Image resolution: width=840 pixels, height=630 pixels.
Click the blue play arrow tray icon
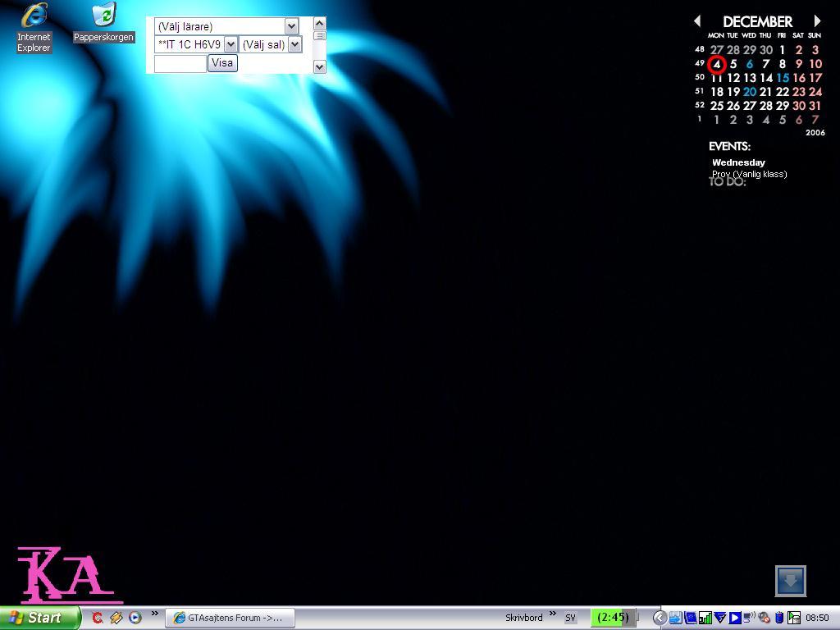[x=735, y=618]
